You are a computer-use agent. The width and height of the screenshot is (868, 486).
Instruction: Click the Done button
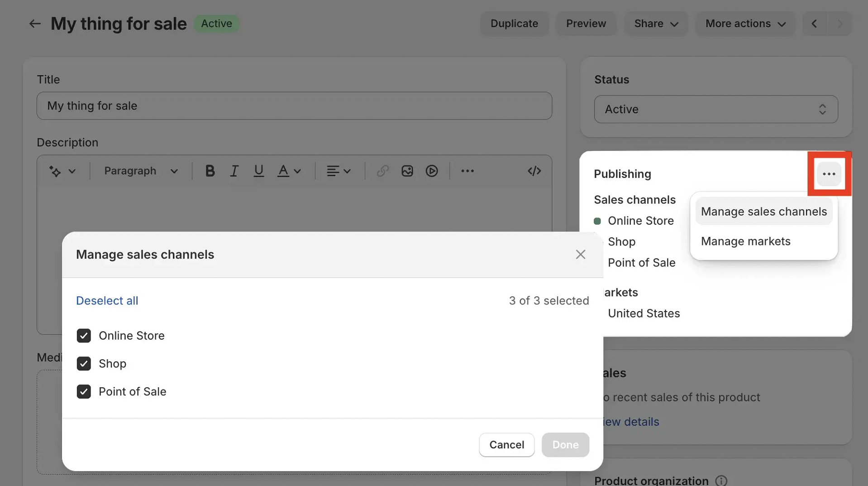tap(565, 445)
